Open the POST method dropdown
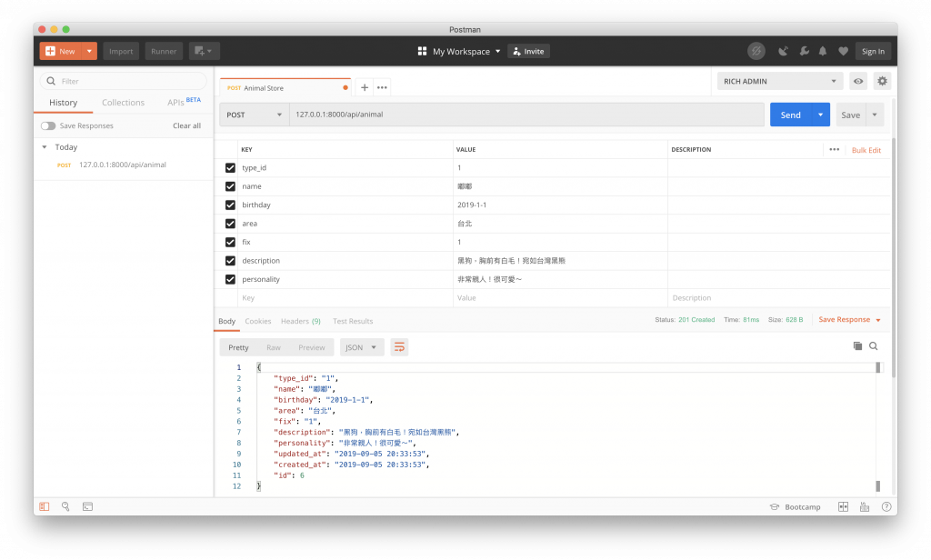The width and height of the screenshot is (931, 560). [255, 115]
